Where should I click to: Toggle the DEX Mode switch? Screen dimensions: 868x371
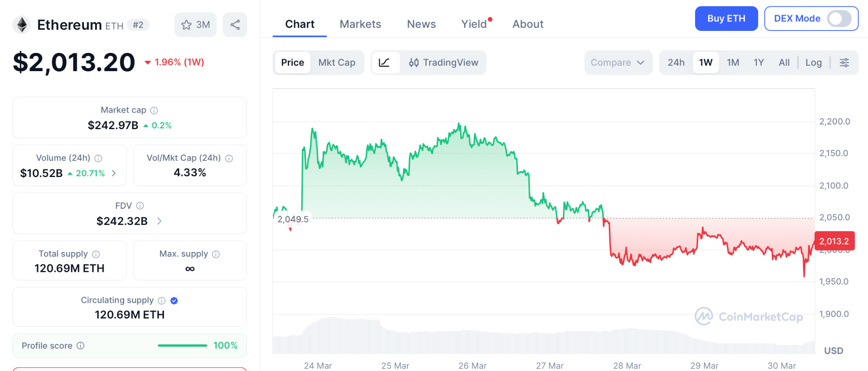tap(839, 19)
